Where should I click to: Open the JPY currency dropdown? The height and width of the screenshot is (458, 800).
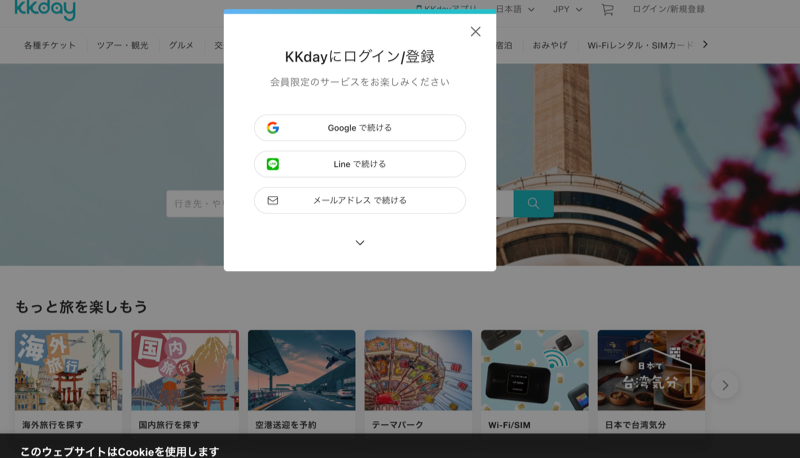click(x=567, y=9)
